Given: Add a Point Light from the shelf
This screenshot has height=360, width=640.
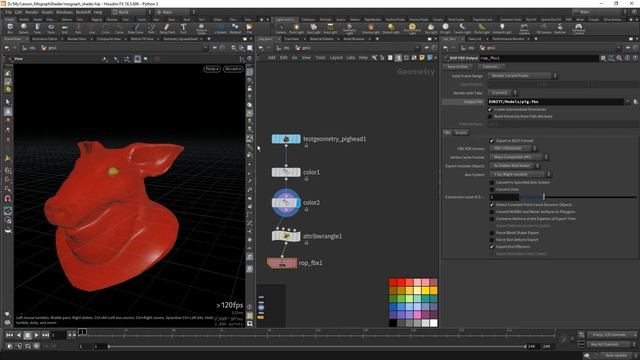Looking at the screenshot, I should (x=296, y=29).
